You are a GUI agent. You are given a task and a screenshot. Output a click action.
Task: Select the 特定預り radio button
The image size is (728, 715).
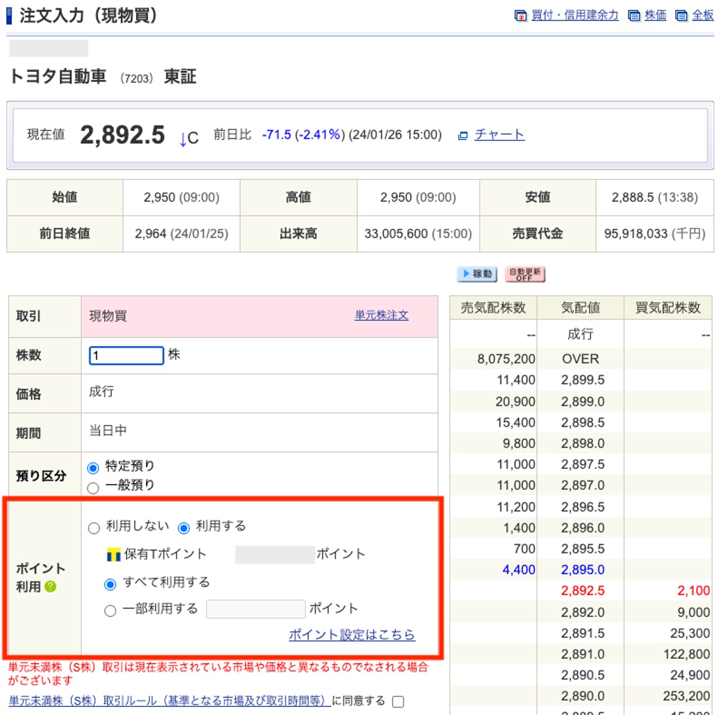pyautogui.click(x=94, y=468)
